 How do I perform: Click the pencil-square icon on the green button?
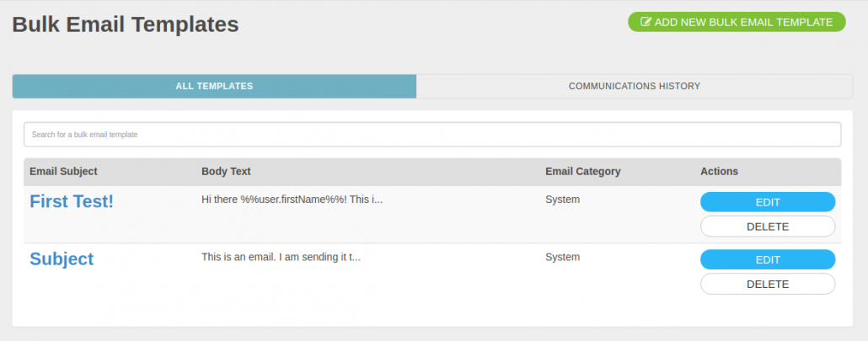click(646, 22)
